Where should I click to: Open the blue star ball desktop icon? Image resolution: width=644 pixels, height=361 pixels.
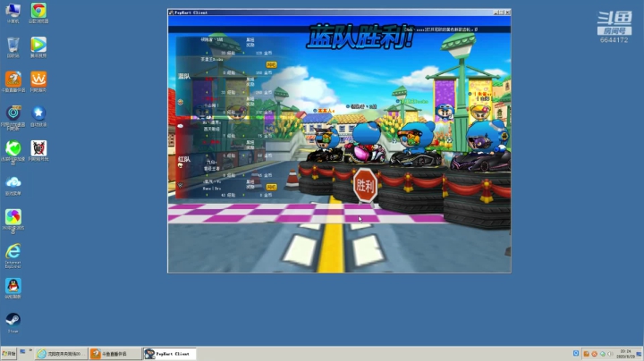pos(38,116)
